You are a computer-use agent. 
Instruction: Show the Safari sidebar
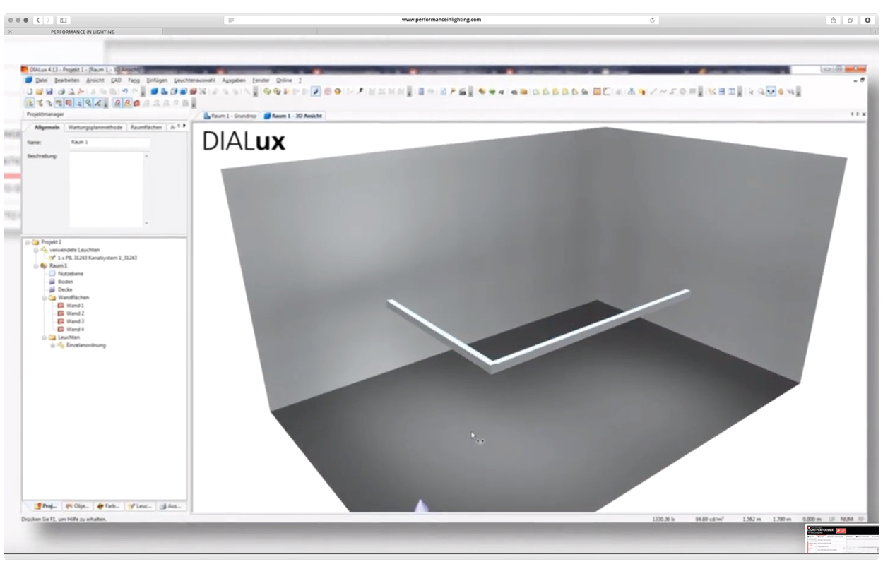(64, 20)
